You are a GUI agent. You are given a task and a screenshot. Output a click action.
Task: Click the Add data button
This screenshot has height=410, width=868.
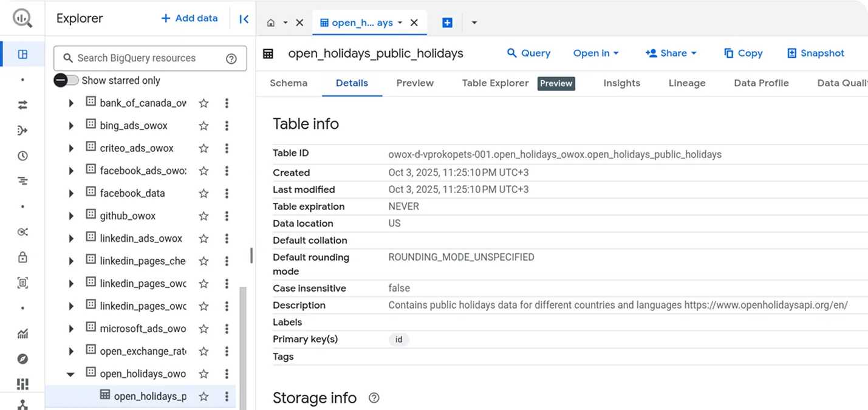189,18
